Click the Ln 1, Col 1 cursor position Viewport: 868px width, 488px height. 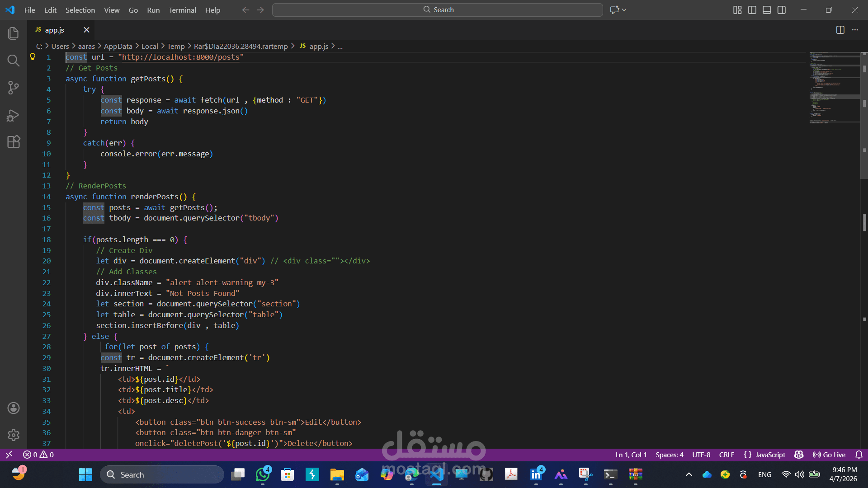pyautogui.click(x=631, y=455)
